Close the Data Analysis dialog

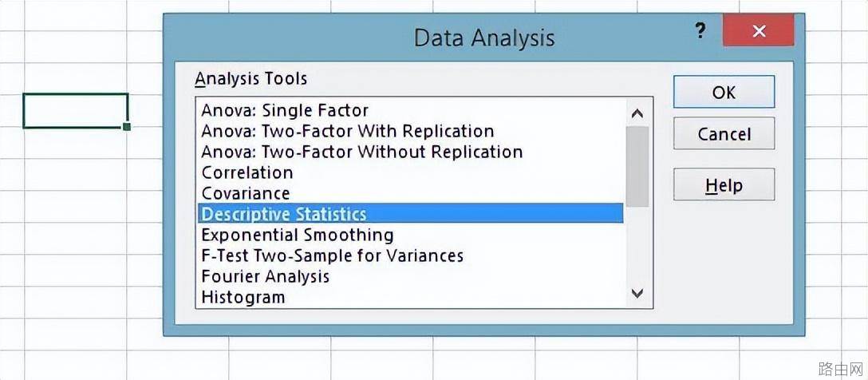(x=759, y=31)
